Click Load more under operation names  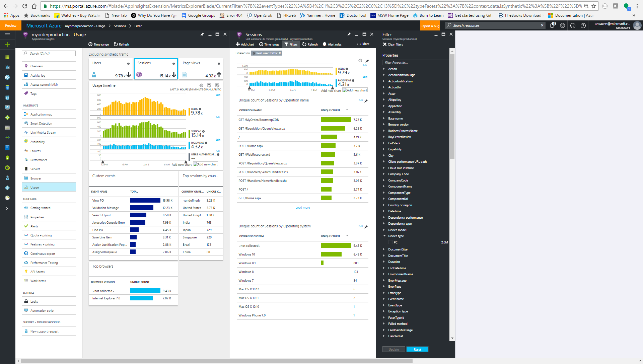point(302,208)
